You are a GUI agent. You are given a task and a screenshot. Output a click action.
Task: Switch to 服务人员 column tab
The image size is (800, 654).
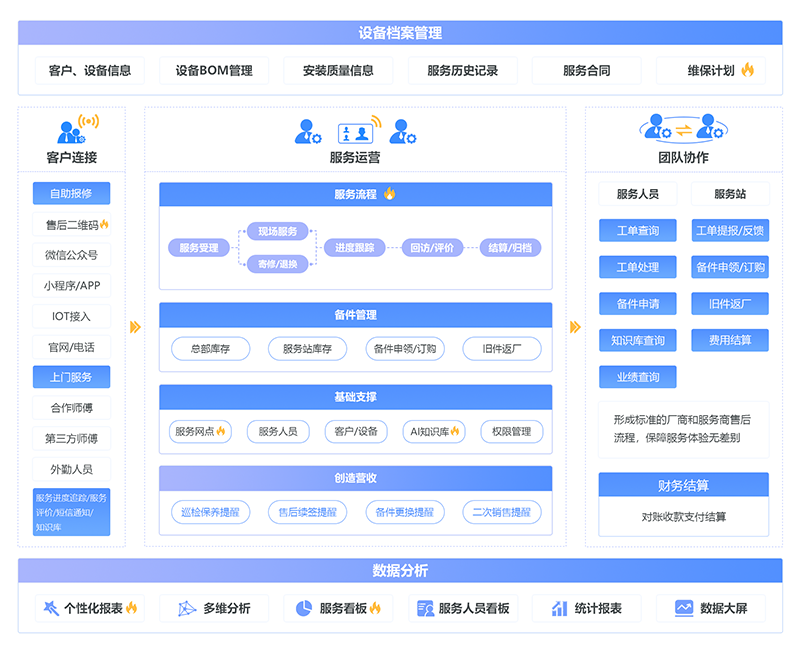[x=638, y=194]
